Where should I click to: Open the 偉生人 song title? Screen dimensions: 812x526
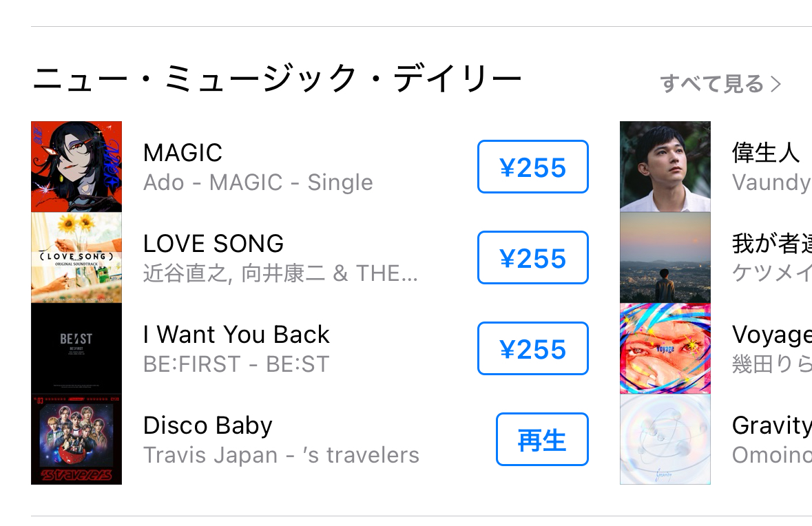point(766,153)
